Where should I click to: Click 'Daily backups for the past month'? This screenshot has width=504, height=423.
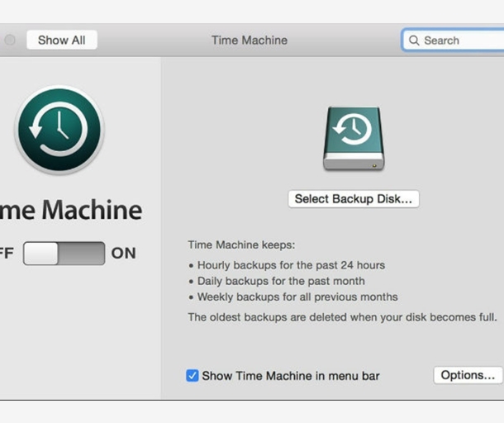[281, 281]
